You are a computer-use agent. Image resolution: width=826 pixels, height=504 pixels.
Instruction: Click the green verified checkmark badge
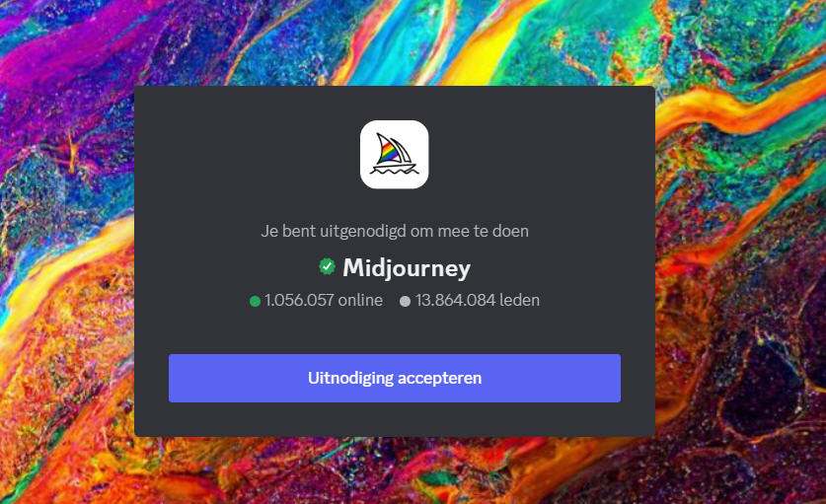(x=327, y=267)
